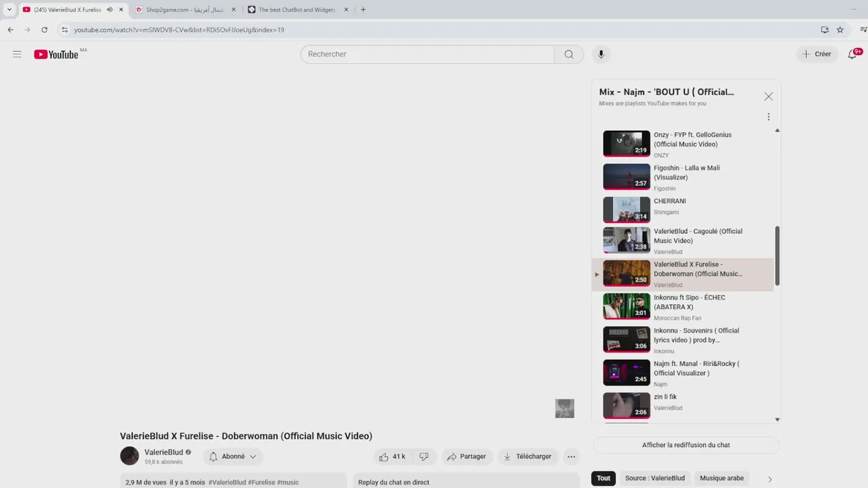The image size is (868, 488).
Task: Show more filter chips with right chevron
Action: point(770,479)
